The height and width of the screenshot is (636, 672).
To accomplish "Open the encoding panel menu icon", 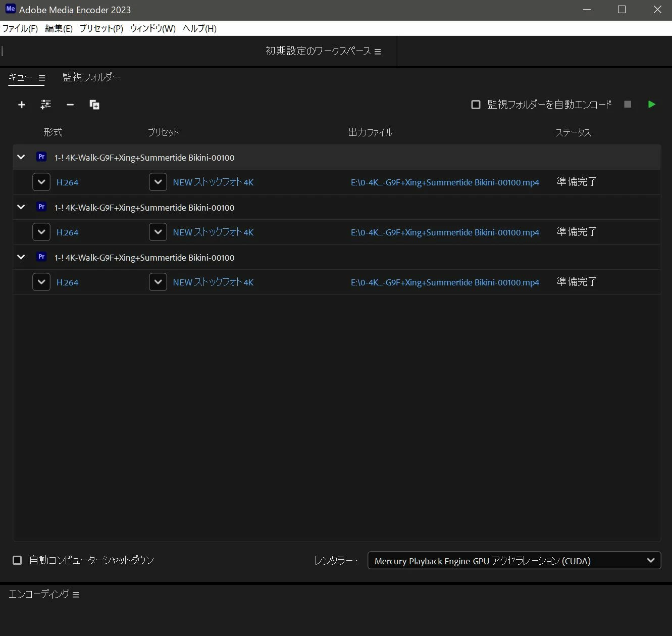I will 76,595.
